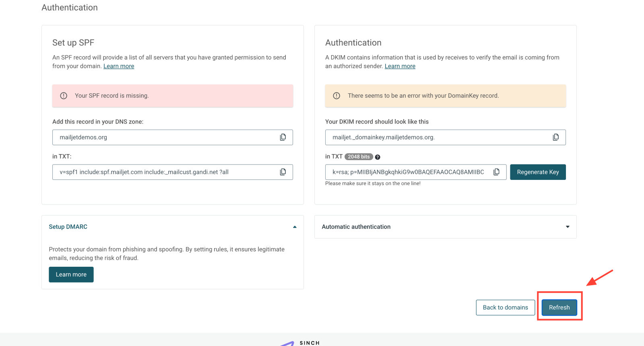Image resolution: width=644 pixels, height=346 pixels.
Task: Click the 2048 bits badge
Action: click(359, 157)
